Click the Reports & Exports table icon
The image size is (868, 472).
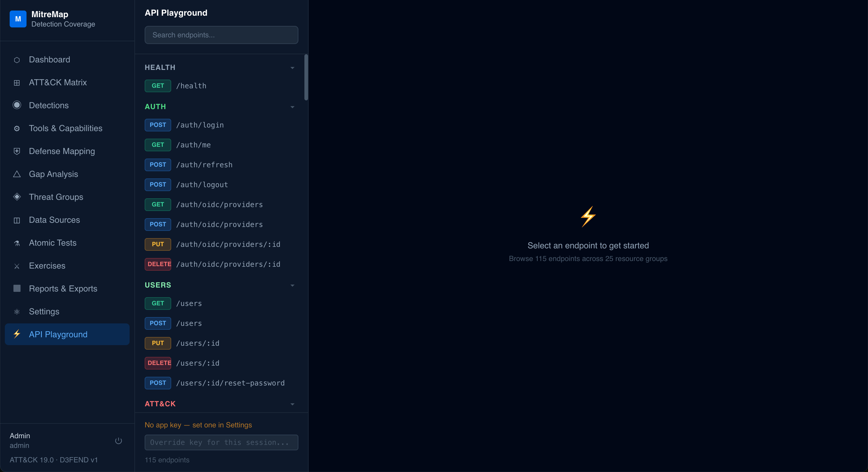click(x=17, y=288)
